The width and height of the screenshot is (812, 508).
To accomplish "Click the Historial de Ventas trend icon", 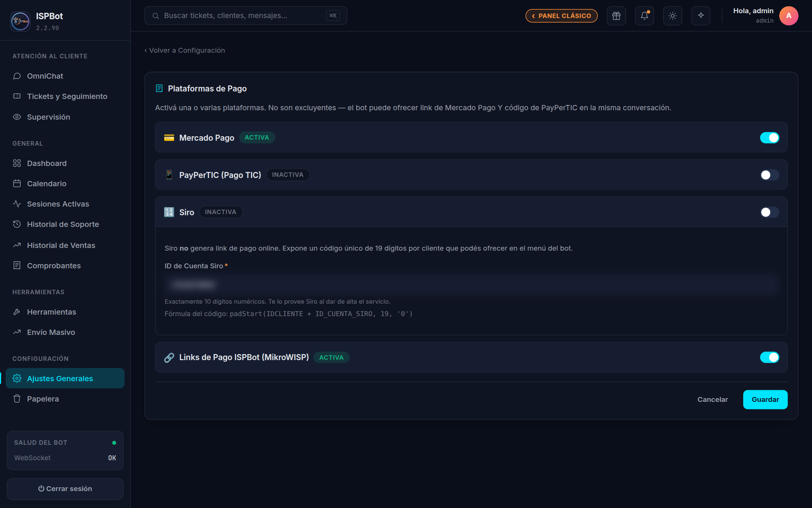I will coord(17,245).
